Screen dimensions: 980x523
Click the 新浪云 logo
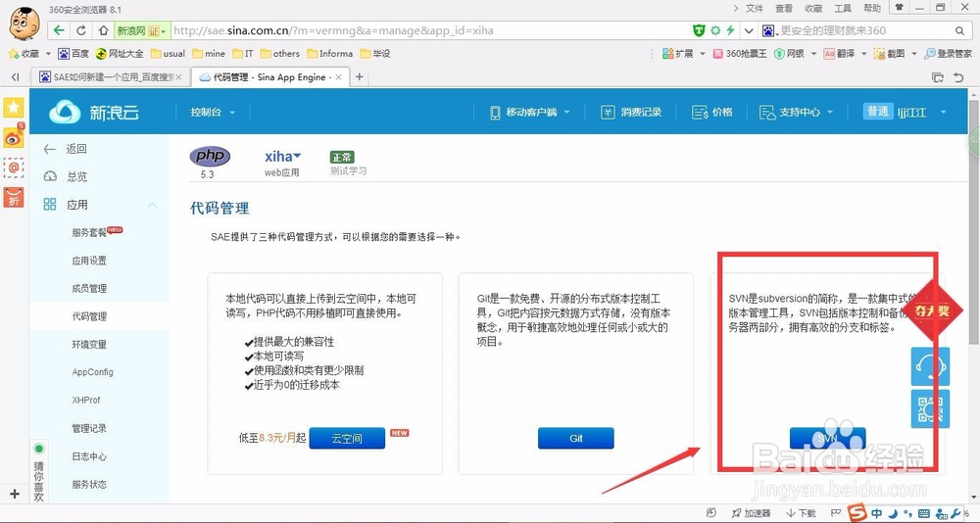point(94,113)
